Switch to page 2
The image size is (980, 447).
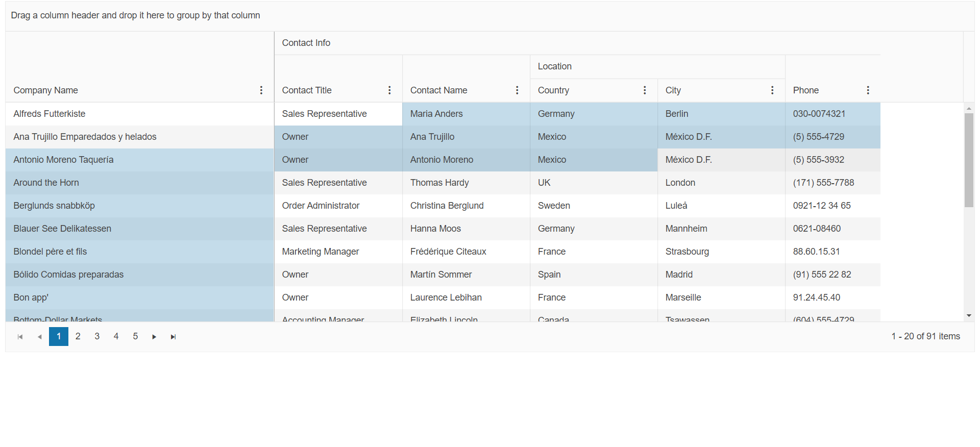pos(78,336)
